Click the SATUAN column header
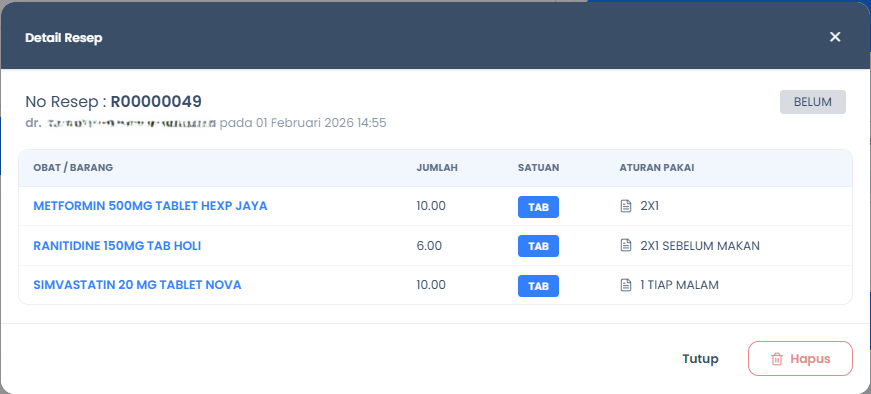The image size is (871, 394). click(538, 168)
